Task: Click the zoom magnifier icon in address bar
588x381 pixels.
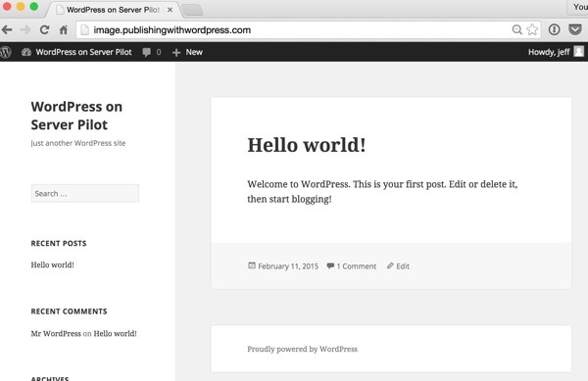Action: coord(517,29)
